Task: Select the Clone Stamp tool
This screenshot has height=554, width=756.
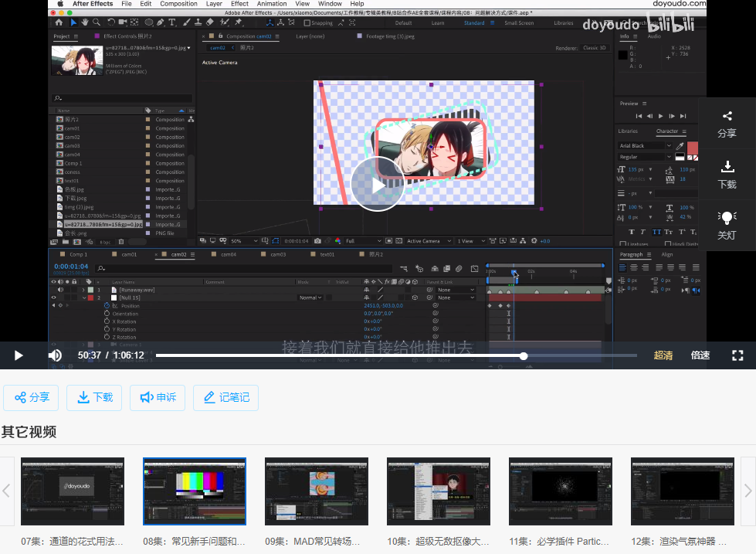Action: [198, 22]
